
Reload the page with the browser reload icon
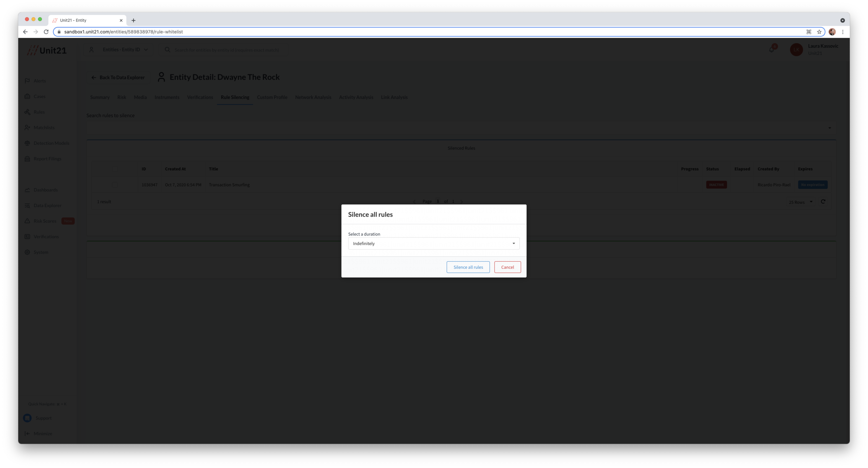(x=46, y=32)
